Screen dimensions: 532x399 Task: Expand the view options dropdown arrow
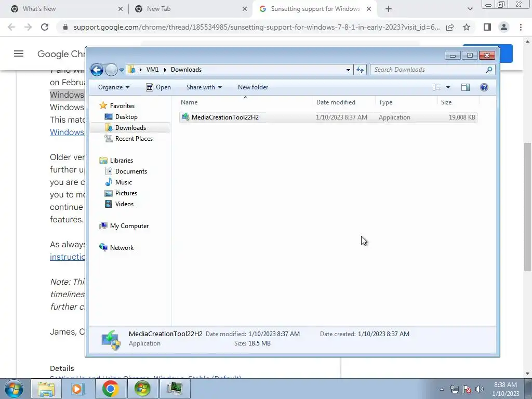448,87
